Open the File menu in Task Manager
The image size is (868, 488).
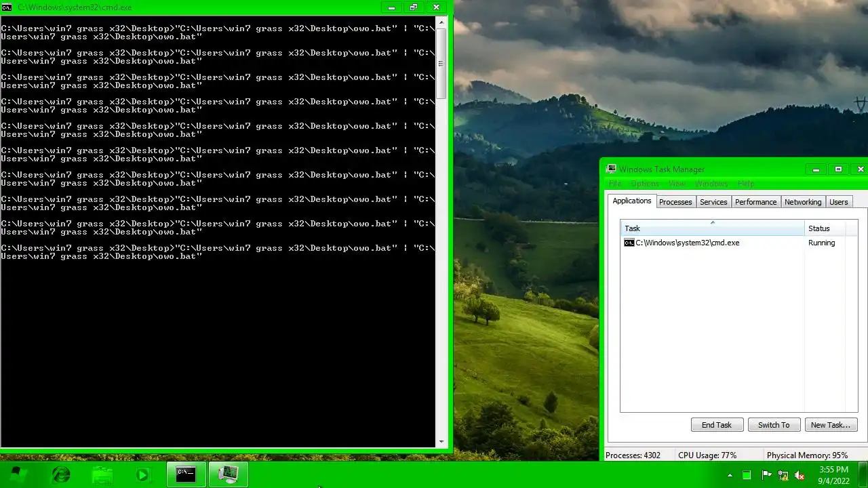click(x=614, y=184)
